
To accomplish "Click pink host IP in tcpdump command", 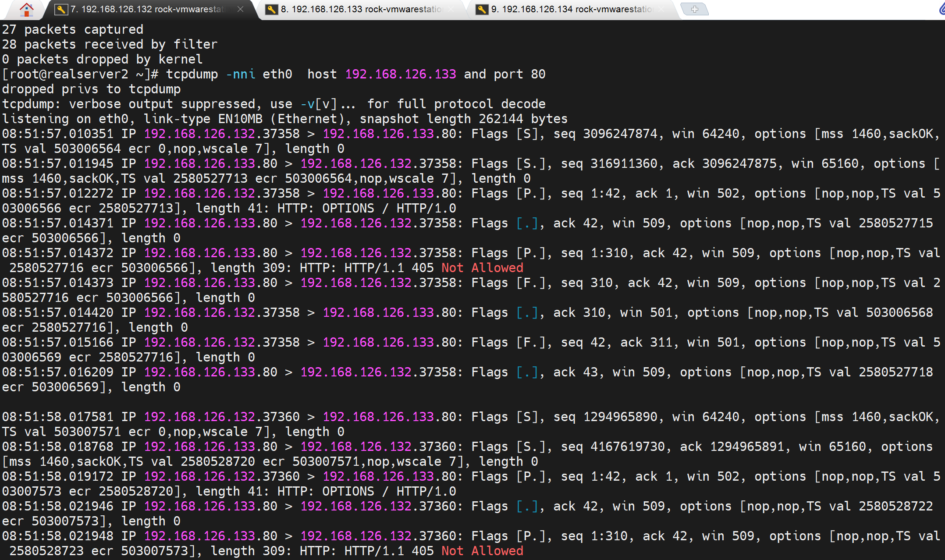I will pyautogui.click(x=400, y=74).
